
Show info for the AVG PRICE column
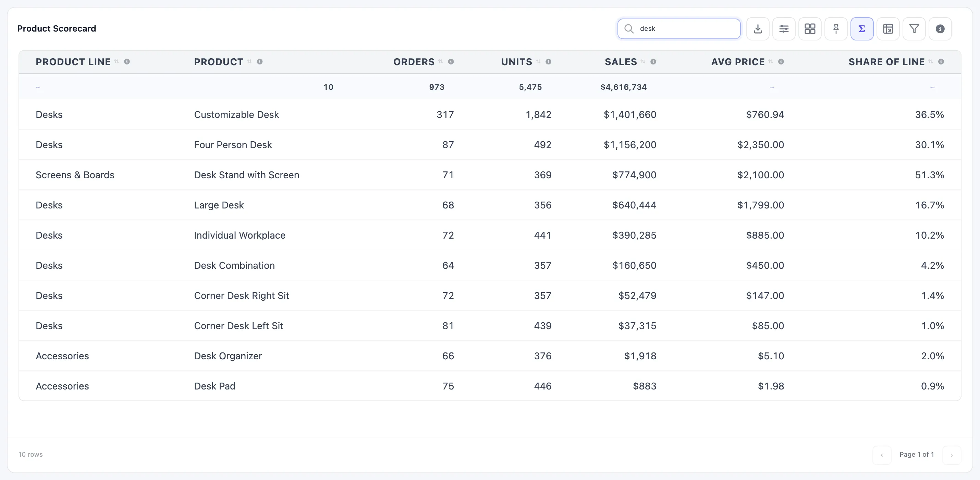[781, 62]
